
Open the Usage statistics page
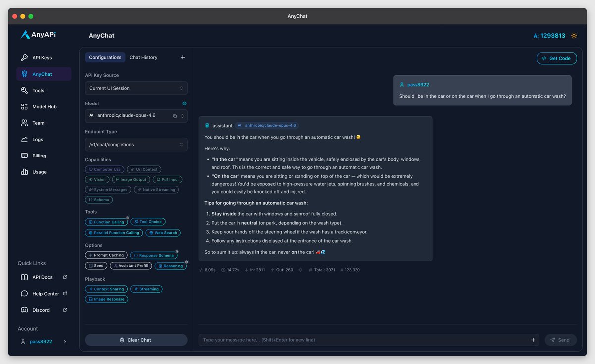tap(44, 172)
